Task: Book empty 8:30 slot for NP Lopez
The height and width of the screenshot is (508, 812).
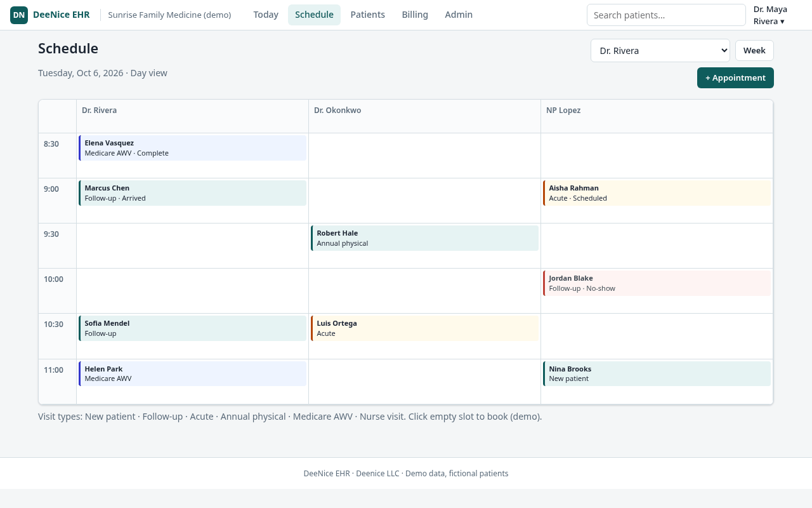Action: [x=657, y=156]
